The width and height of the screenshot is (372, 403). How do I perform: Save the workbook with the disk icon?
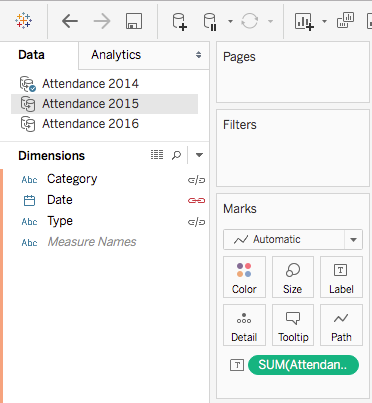click(x=134, y=21)
